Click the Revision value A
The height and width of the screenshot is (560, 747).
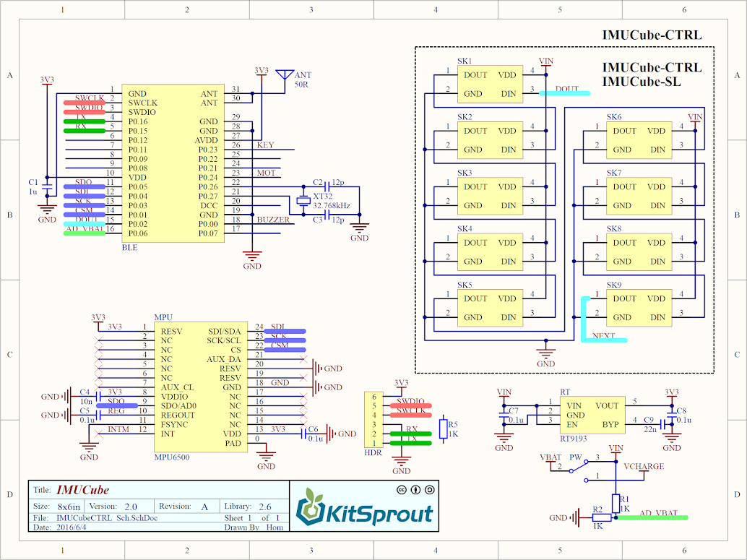pyautogui.click(x=204, y=507)
